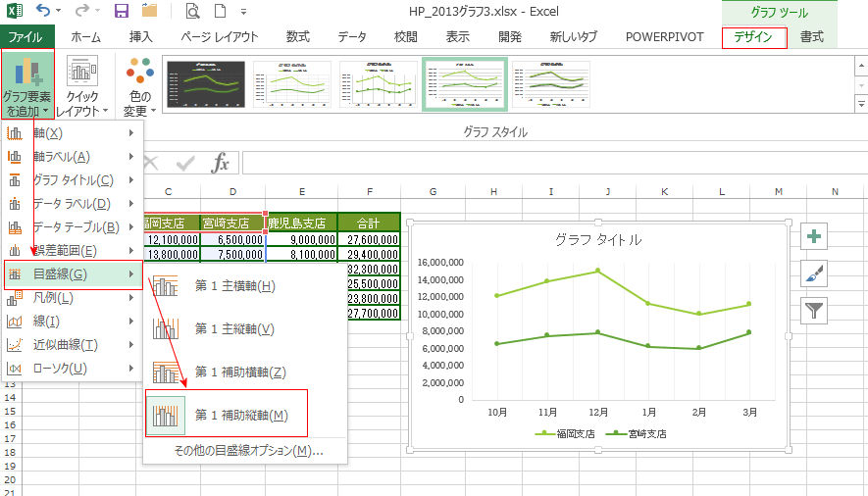868x496 pixels.
Task: Open the 誤差範囲(E) submenu
Action: 72,251
